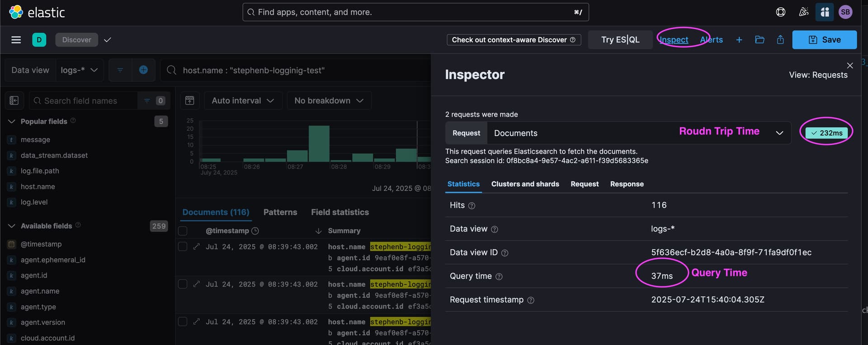Image resolution: width=868 pixels, height=345 pixels.
Task: Toggle select-all documents checkbox
Action: (x=183, y=231)
